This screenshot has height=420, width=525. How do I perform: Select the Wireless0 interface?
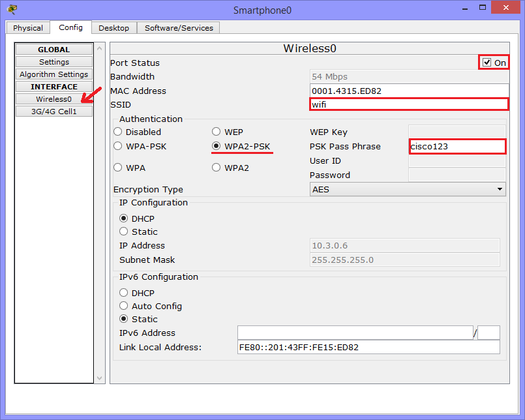tap(53, 98)
